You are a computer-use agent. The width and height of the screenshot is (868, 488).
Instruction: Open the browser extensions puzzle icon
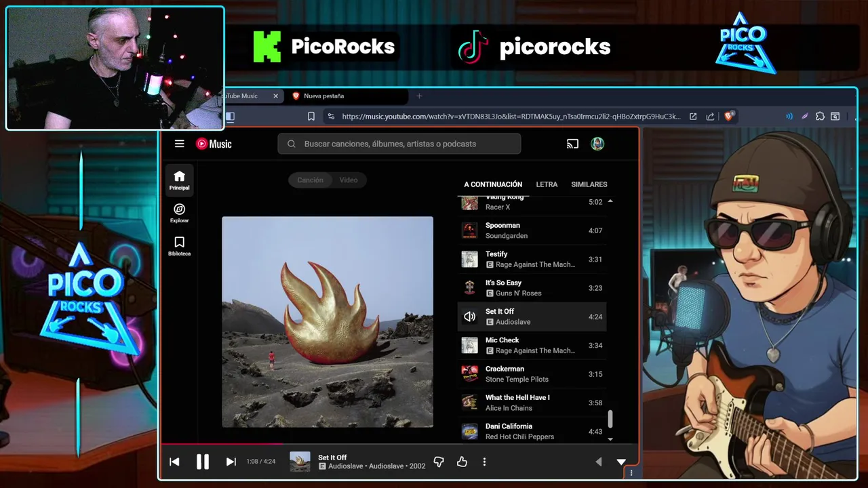point(820,117)
